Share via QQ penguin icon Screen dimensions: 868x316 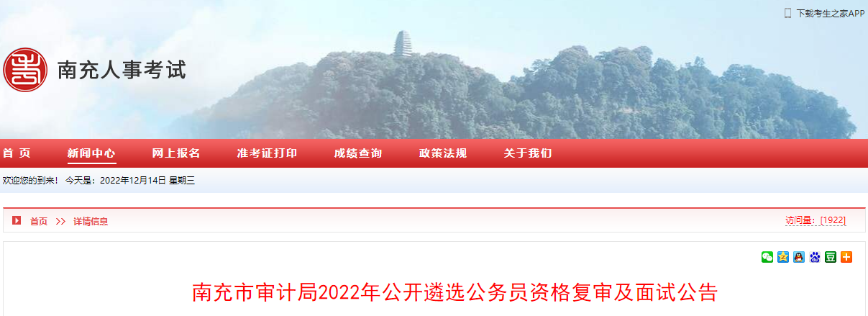[x=799, y=257]
